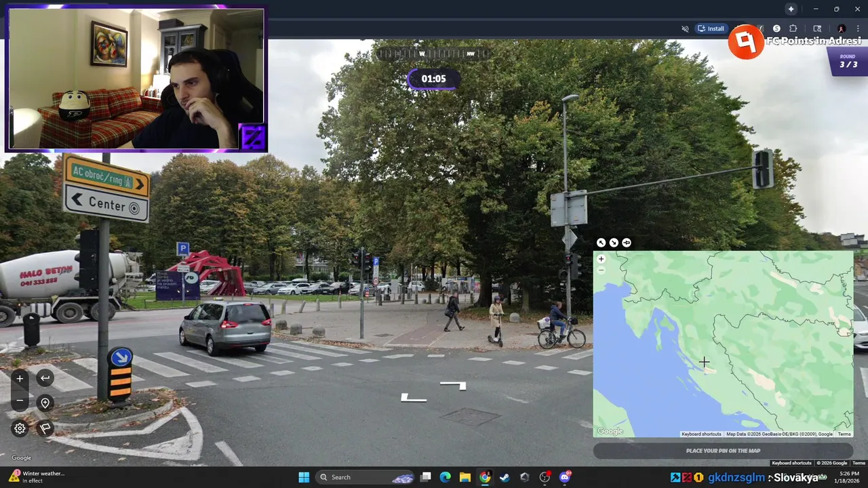868x488 pixels.
Task: Open the Terms link under the mini map
Action: tap(844, 434)
